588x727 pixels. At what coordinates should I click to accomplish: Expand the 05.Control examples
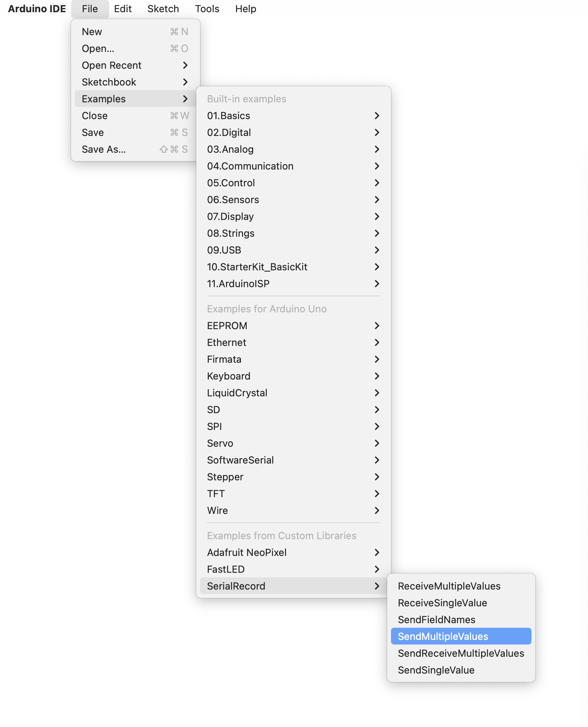coord(293,183)
